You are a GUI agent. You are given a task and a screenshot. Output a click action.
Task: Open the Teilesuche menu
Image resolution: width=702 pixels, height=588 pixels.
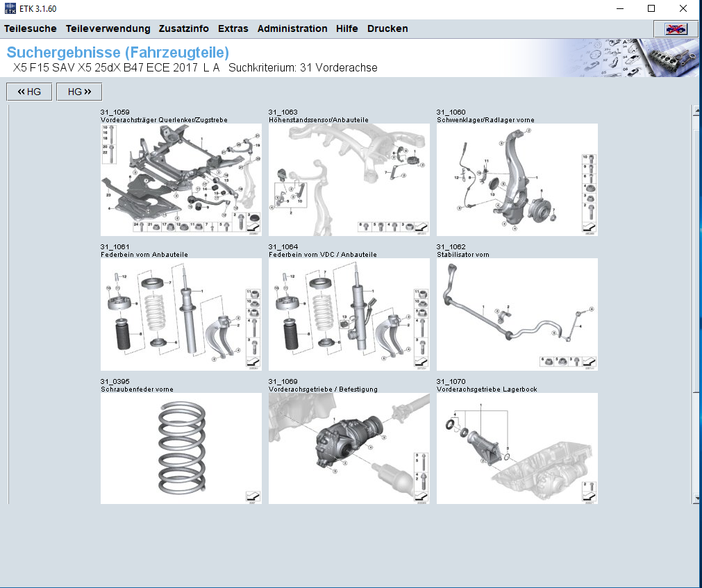click(30, 28)
